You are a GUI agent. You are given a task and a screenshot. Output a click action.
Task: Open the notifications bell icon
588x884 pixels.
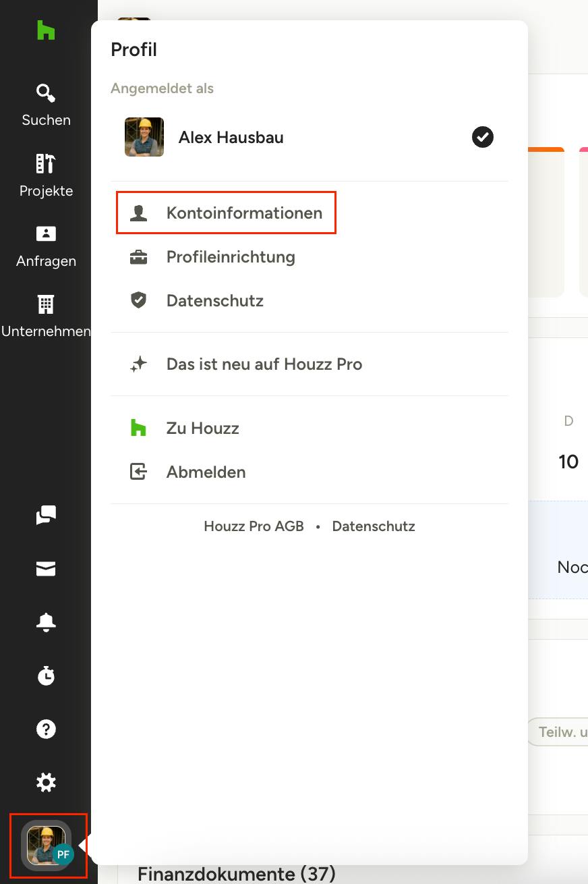tap(46, 623)
